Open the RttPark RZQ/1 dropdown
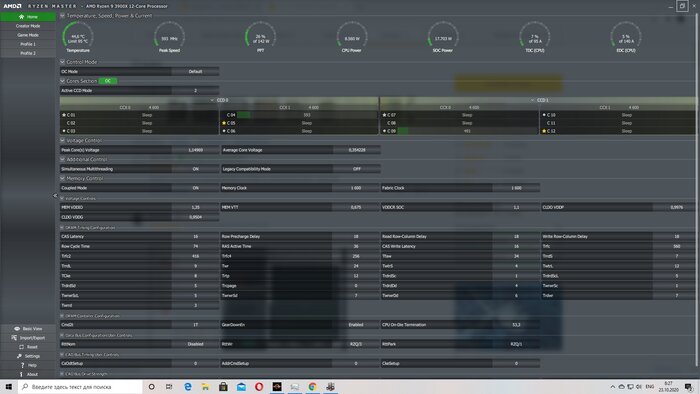 517,344
